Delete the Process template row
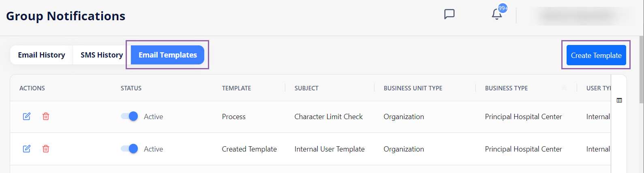The height and width of the screenshot is (173, 644). (x=46, y=116)
